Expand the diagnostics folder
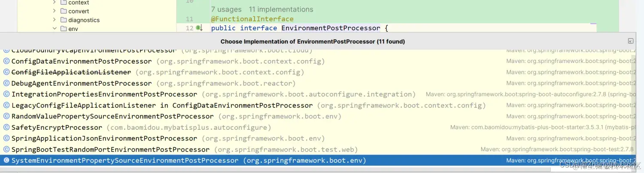The height and width of the screenshot is (173, 644). (x=55, y=20)
